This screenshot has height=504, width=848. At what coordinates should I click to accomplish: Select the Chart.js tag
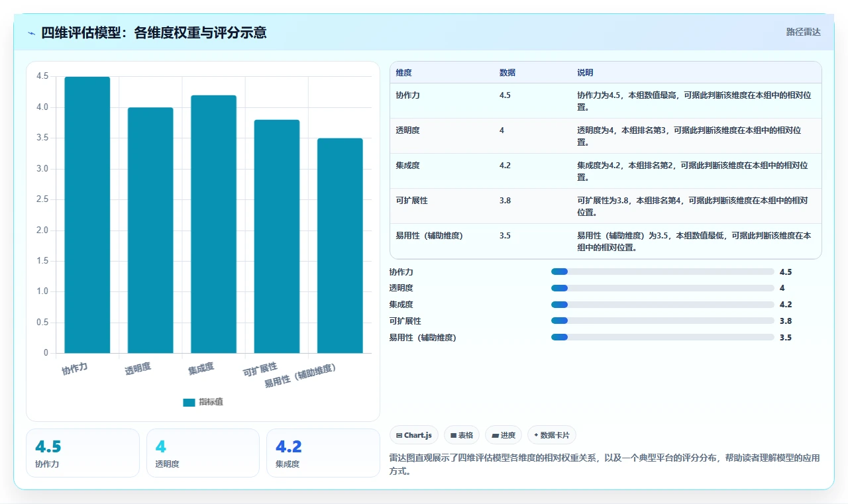coord(414,435)
